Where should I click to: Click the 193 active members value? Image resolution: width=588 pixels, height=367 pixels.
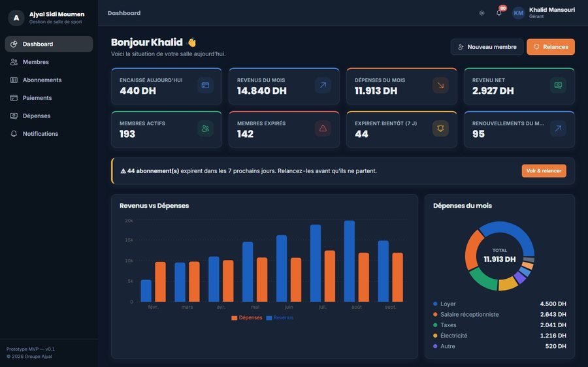tap(127, 135)
